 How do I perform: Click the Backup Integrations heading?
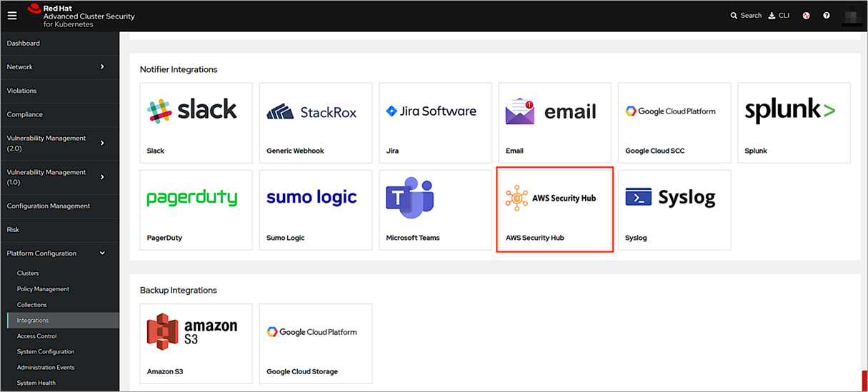coord(178,291)
